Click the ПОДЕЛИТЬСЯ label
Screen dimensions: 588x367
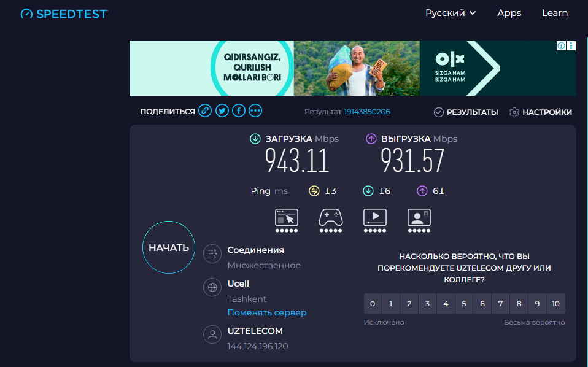(x=168, y=111)
